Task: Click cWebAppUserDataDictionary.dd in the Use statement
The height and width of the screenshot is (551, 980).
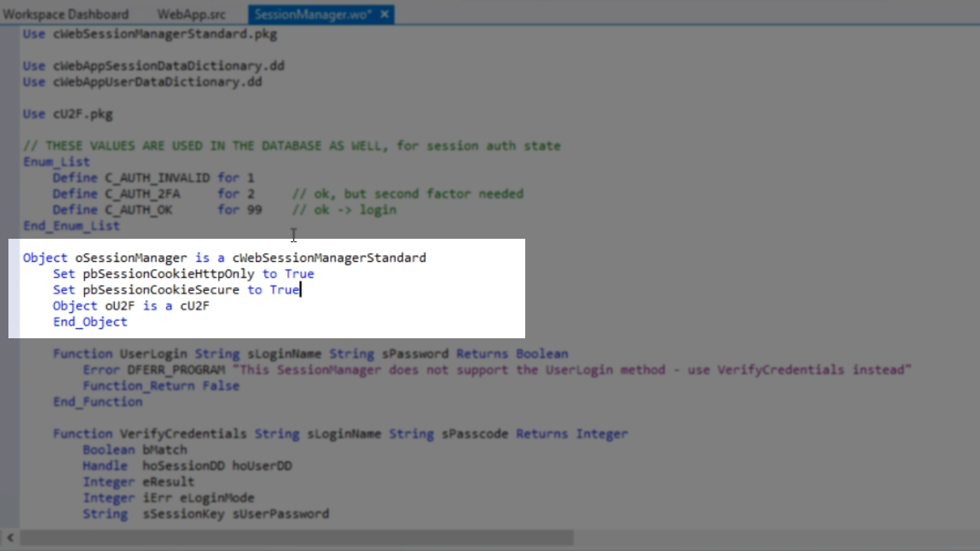Action: click(157, 82)
